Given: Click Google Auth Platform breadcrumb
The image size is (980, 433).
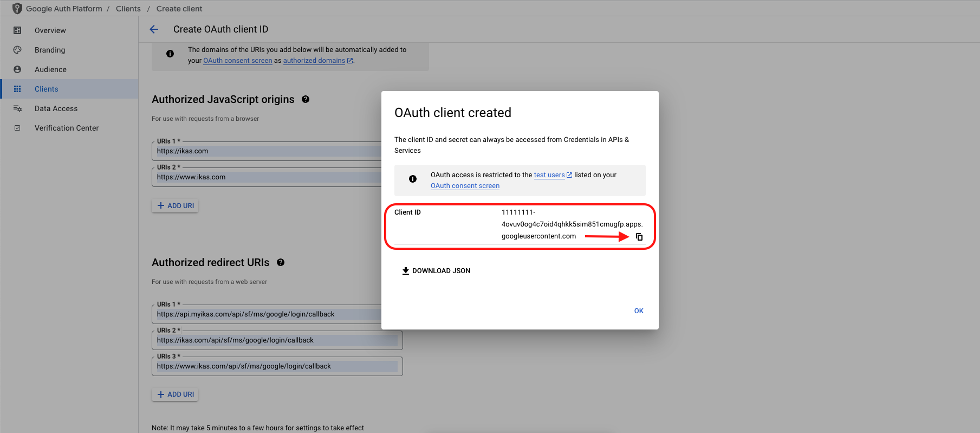Looking at the screenshot, I should (x=64, y=9).
